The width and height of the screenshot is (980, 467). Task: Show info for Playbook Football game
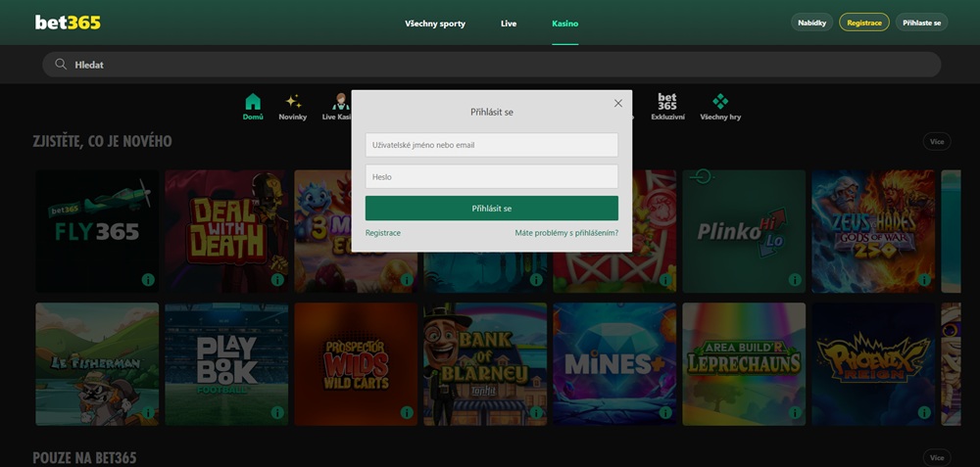pyautogui.click(x=277, y=413)
